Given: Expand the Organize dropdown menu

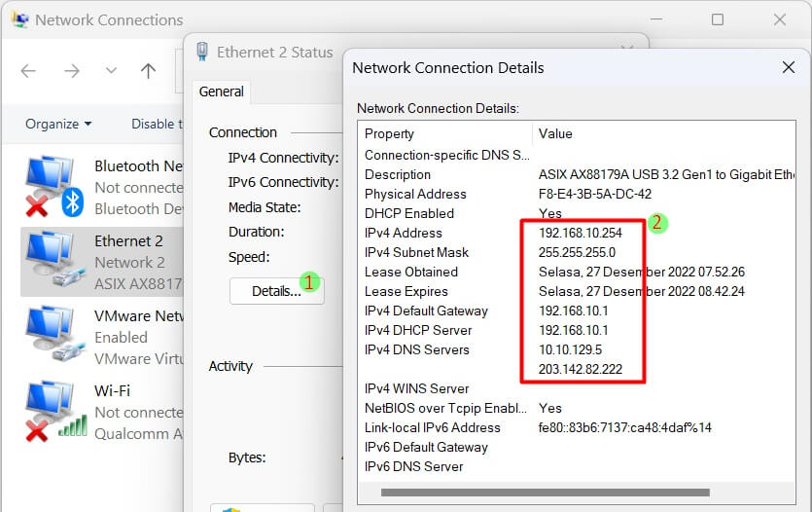Looking at the screenshot, I should 58,124.
